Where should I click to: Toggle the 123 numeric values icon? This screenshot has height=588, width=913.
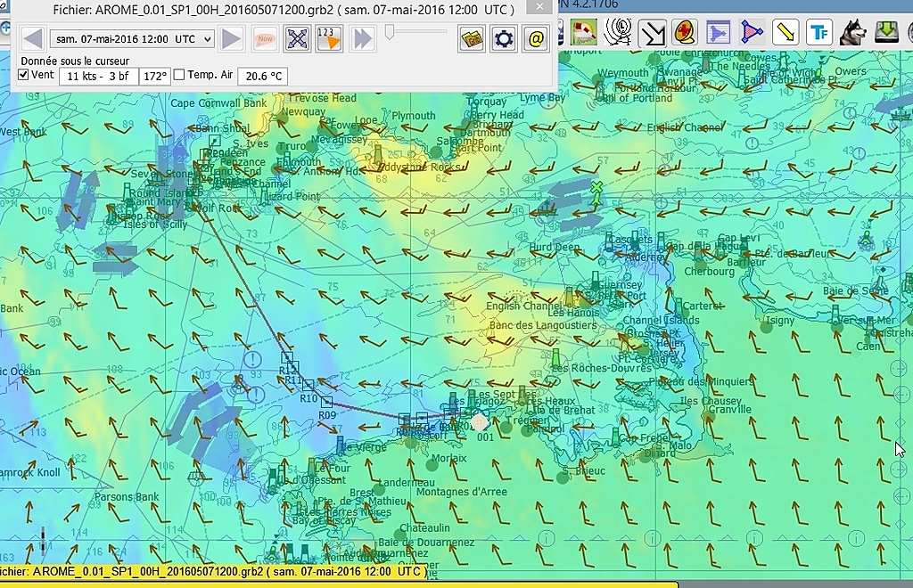point(329,39)
